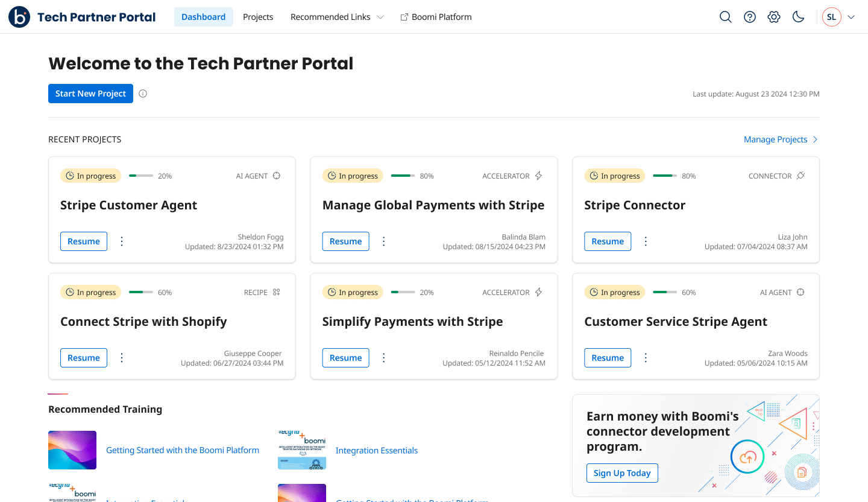
Task: Click Connector plug icon on Stripe Connector card
Action: (800, 176)
